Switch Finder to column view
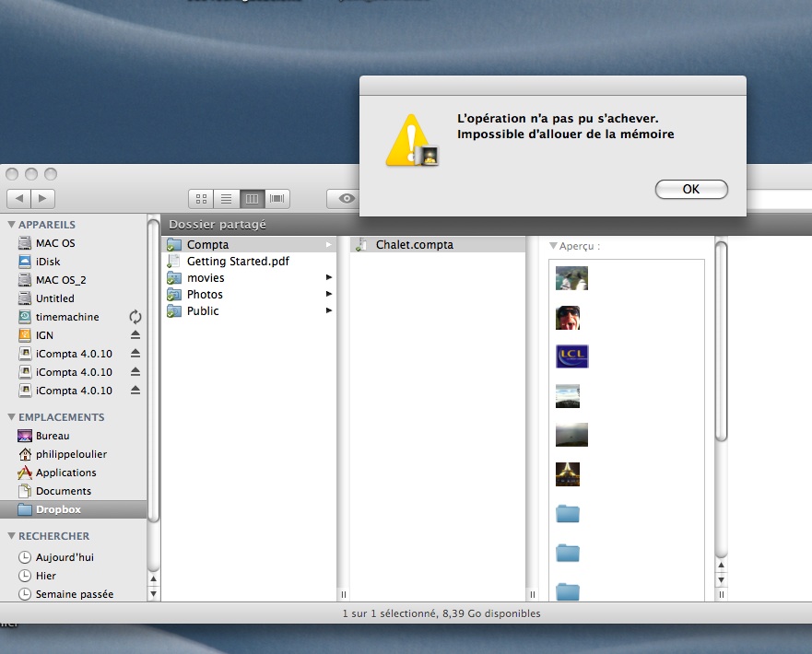 point(252,199)
